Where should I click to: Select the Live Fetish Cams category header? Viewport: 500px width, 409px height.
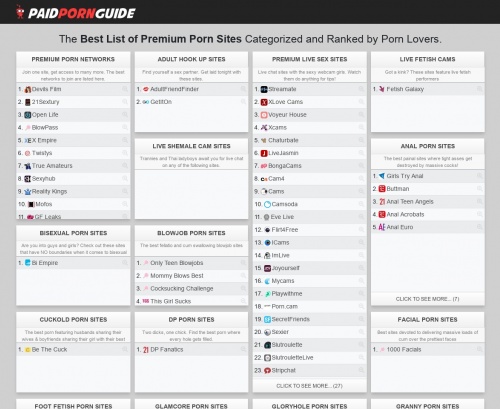pos(428,59)
